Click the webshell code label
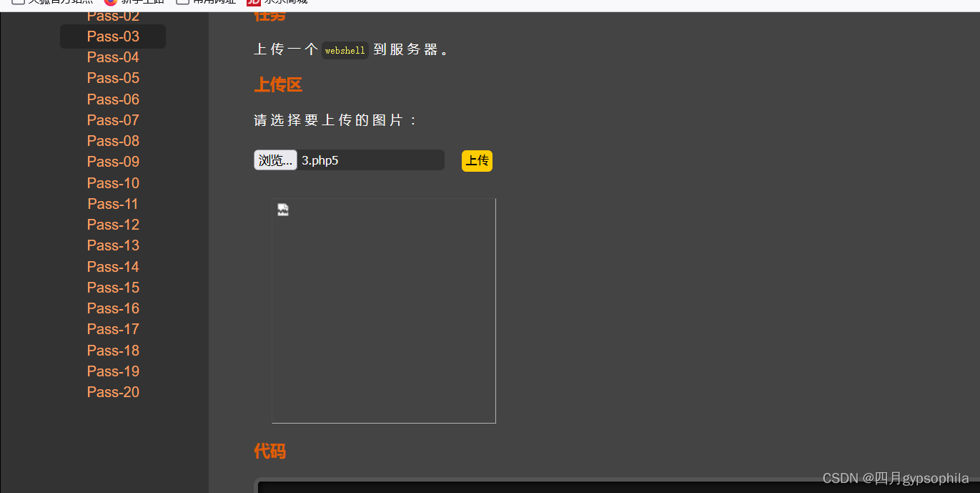980x493 pixels. pos(345,51)
